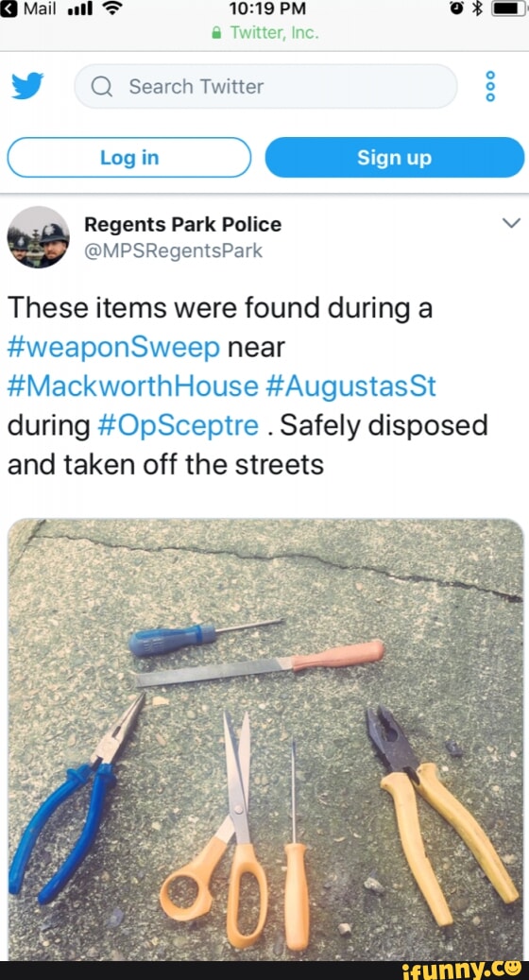The width and height of the screenshot is (529, 980).
Task: Focus the Search Twitter field
Action: pyautogui.click(x=266, y=86)
